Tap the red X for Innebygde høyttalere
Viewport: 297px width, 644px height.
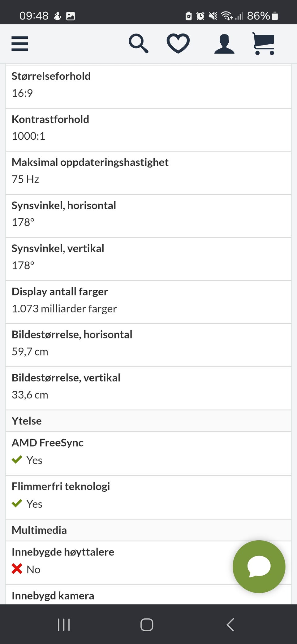click(x=17, y=569)
